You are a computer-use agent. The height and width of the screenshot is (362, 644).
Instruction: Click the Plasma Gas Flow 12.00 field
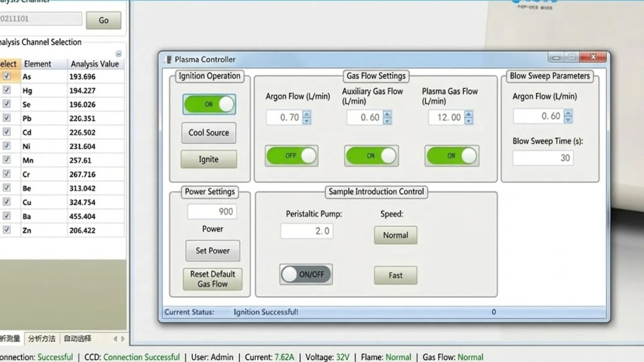446,117
